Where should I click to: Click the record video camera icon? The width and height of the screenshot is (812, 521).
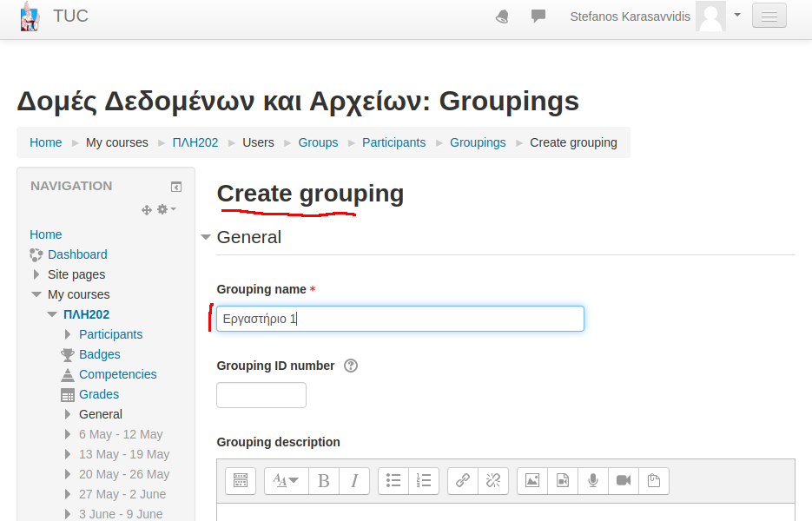coord(624,481)
